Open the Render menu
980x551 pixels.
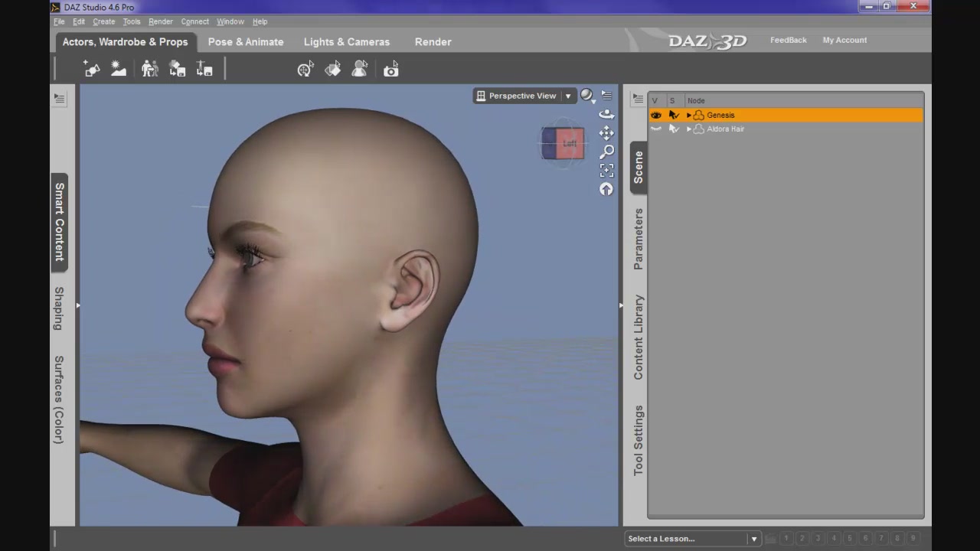pos(161,21)
